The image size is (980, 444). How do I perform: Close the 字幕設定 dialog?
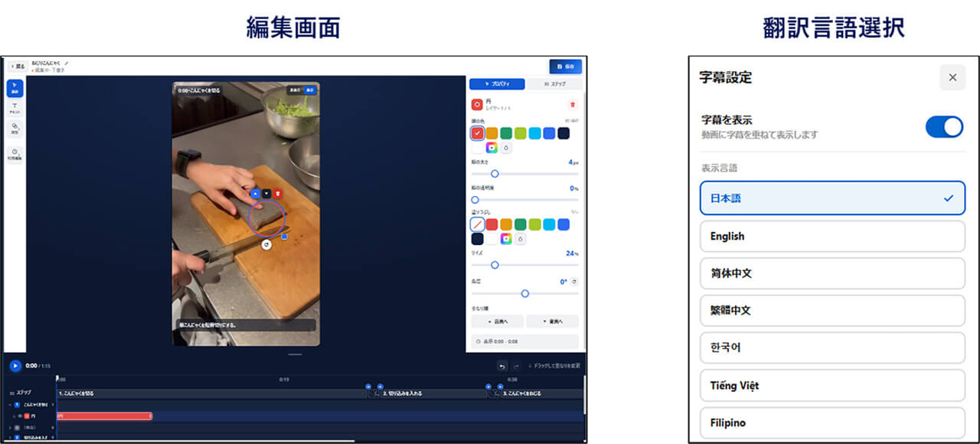point(952,77)
